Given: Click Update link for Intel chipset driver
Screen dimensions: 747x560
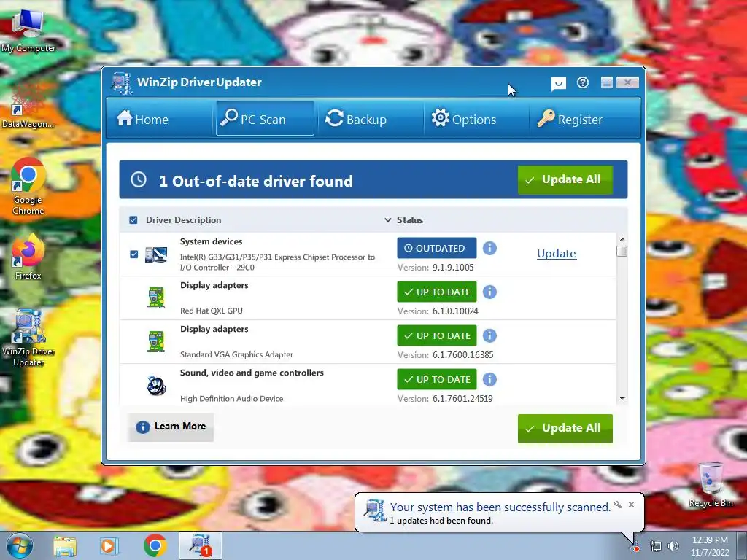Looking at the screenshot, I should [557, 253].
